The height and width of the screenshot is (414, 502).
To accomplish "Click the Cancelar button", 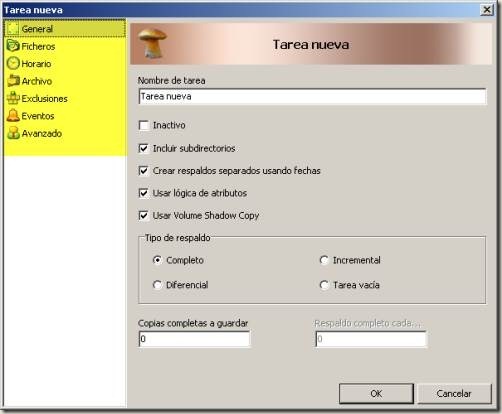I will tap(454, 394).
